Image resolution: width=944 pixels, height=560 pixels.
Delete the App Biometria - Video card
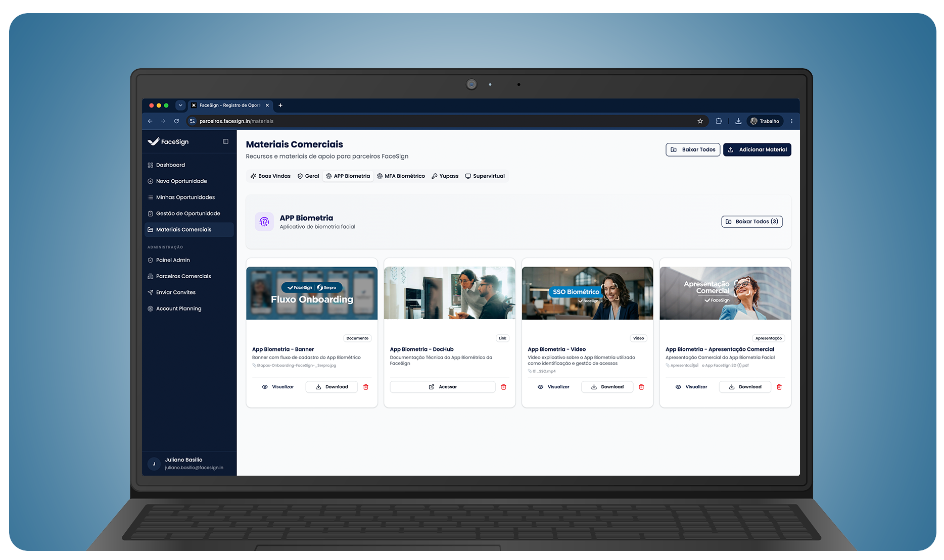point(642,387)
